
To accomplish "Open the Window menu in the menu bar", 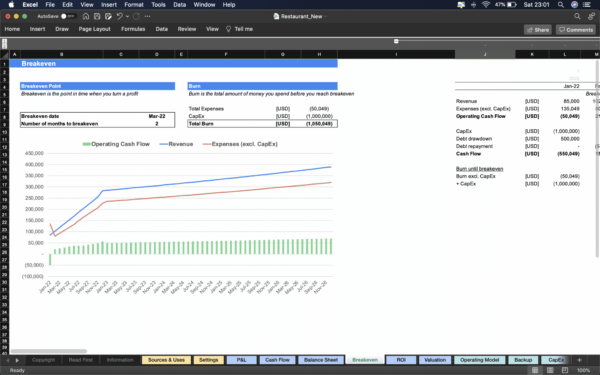I will coord(204,5).
